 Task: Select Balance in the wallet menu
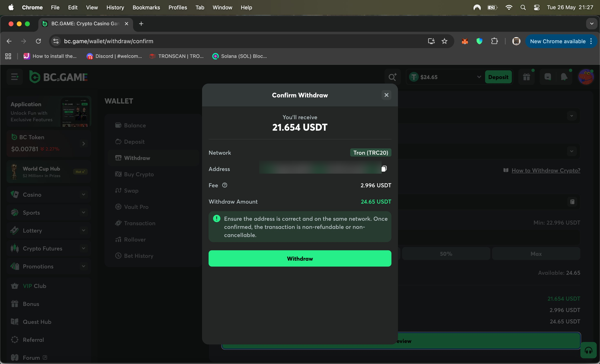(153, 126)
